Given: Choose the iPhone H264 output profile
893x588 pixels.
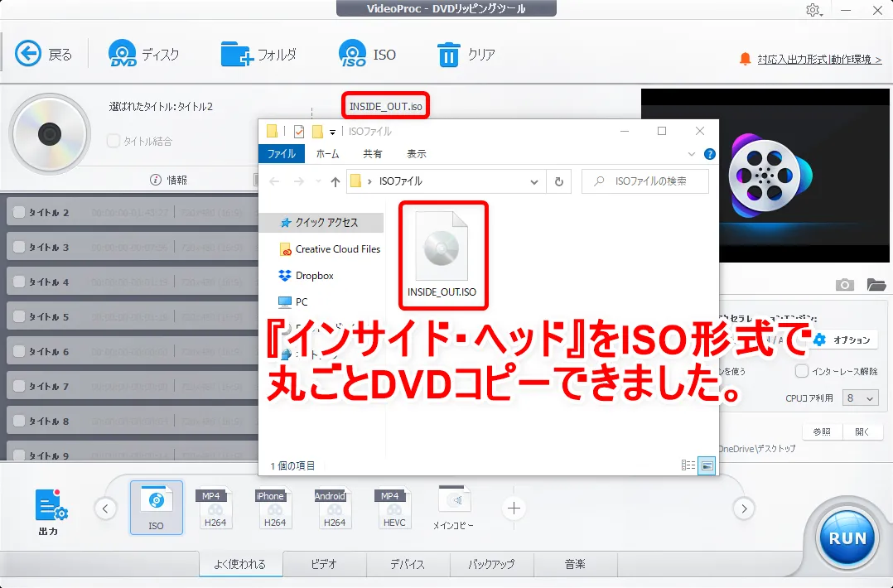Looking at the screenshot, I should pyautogui.click(x=274, y=508).
